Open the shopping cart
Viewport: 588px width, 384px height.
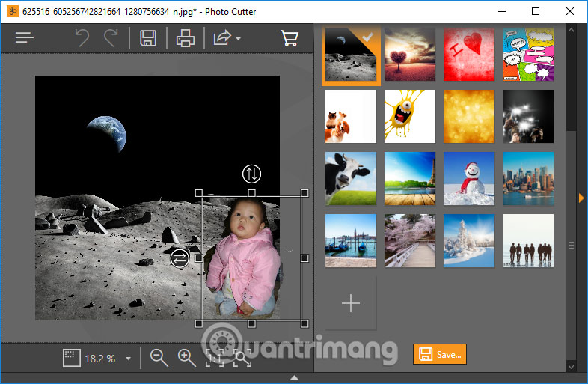point(290,38)
